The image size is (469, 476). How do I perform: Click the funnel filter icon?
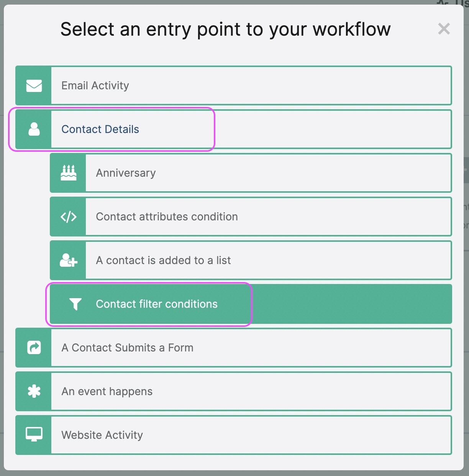pyautogui.click(x=75, y=304)
